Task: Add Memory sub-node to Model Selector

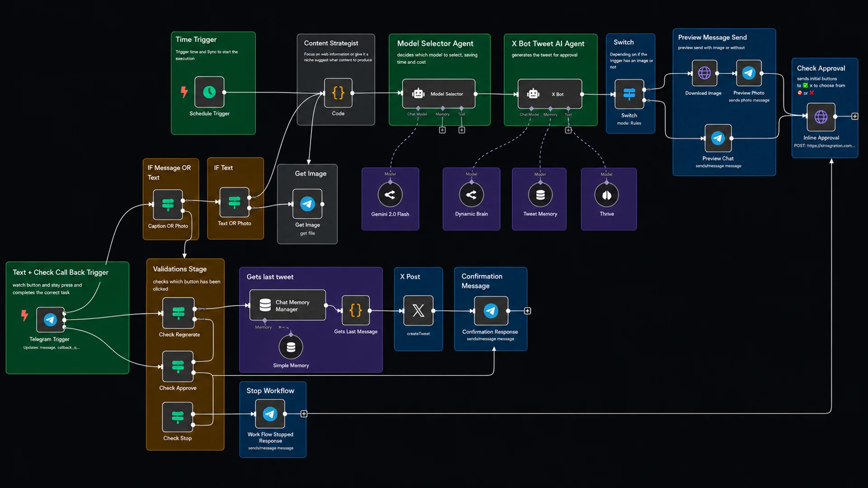Action: tap(442, 130)
